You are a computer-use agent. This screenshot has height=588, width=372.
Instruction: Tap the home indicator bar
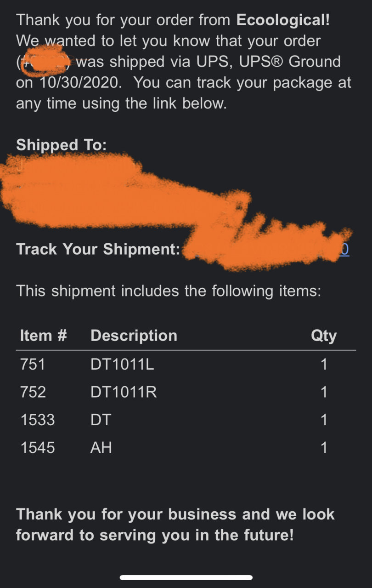186,577
